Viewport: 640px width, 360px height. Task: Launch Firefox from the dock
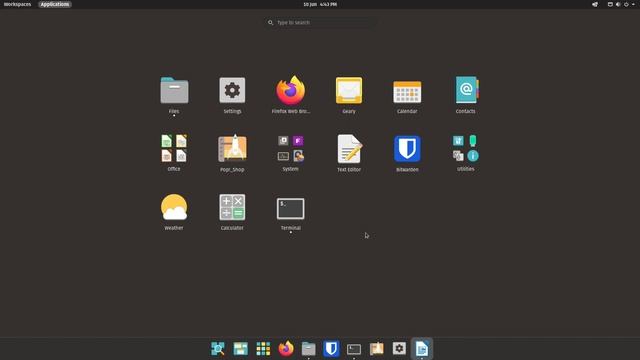tap(286, 349)
